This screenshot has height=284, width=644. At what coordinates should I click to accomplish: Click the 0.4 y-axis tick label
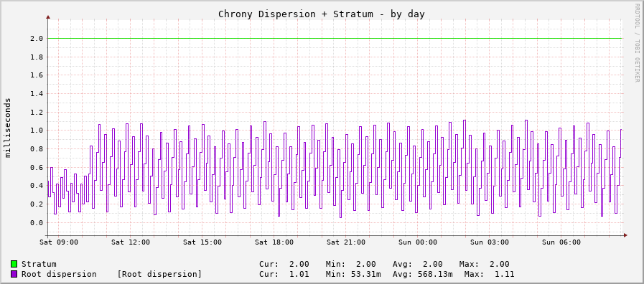tap(37, 186)
